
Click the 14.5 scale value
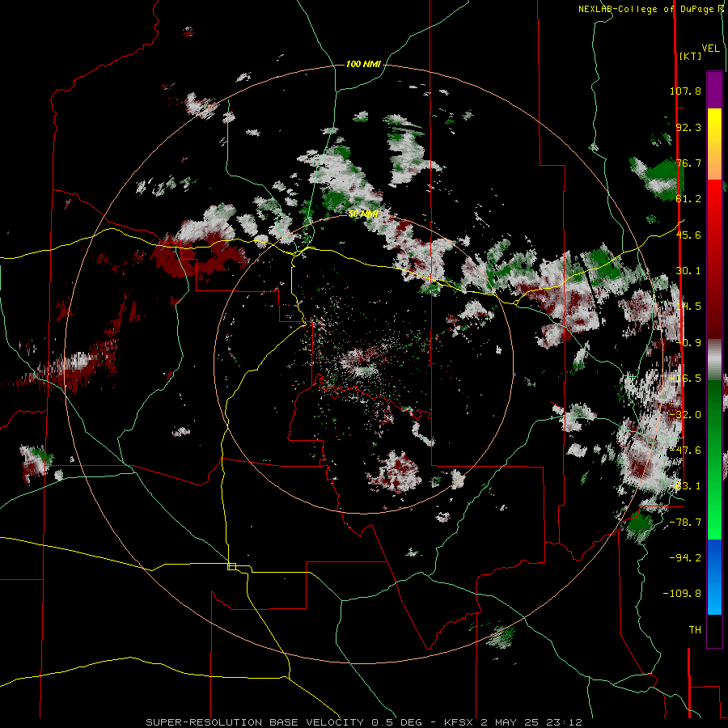pyautogui.click(x=688, y=307)
